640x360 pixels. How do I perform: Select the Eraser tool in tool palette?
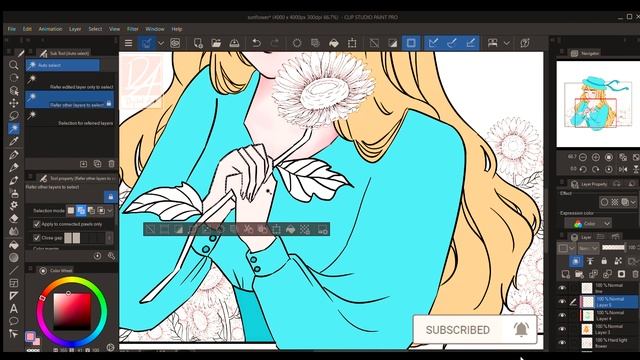(x=13, y=218)
